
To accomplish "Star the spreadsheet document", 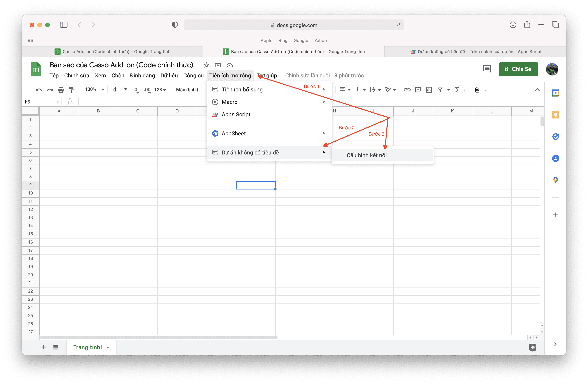I will click(x=206, y=65).
